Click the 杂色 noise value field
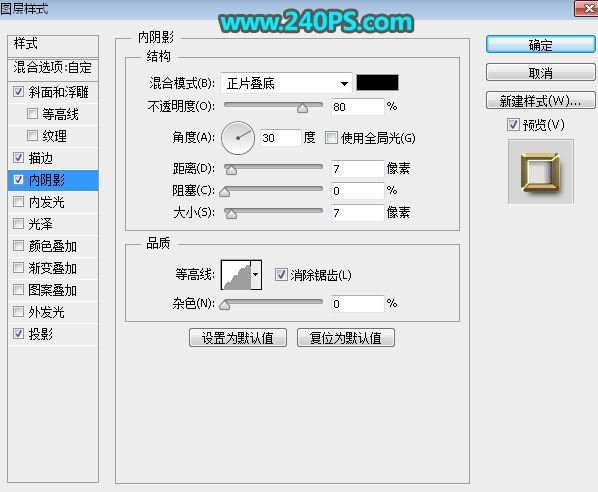This screenshot has width=598, height=492. [x=357, y=304]
